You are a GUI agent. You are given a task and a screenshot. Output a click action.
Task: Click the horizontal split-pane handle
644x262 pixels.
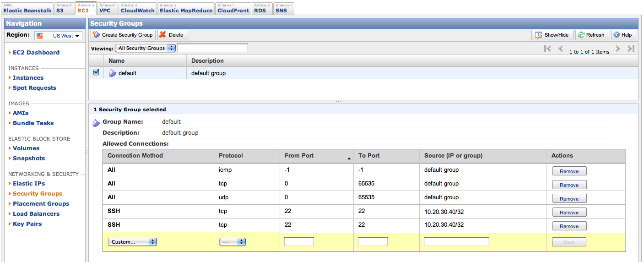click(x=338, y=102)
